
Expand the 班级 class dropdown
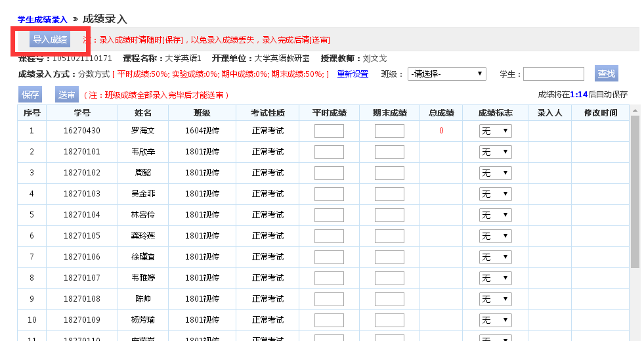(446, 74)
